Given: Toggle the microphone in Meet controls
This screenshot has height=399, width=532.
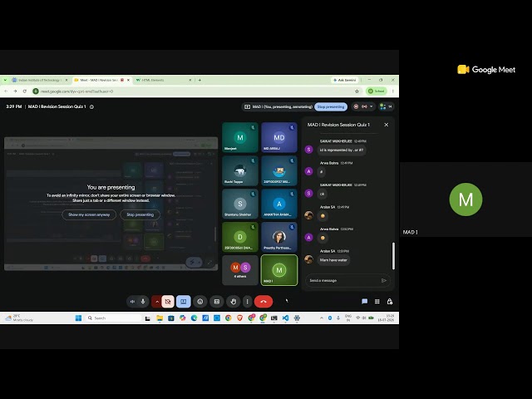Looking at the screenshot, I should tap(143, 301).
